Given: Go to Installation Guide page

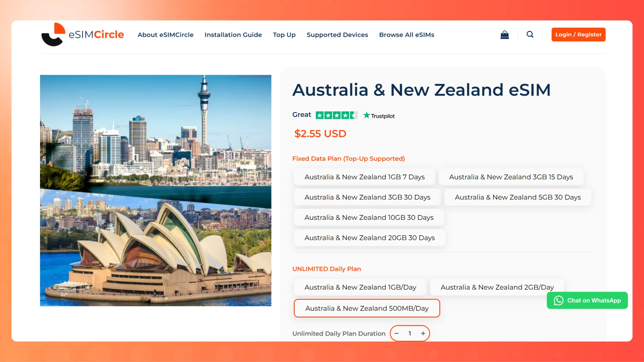Looking at the screenshot, I should point(233,35).
